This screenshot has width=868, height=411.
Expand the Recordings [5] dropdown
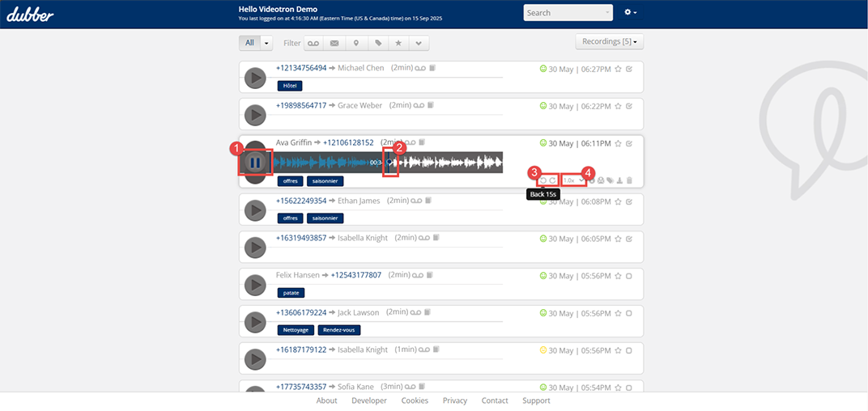(x=609, y=42)
